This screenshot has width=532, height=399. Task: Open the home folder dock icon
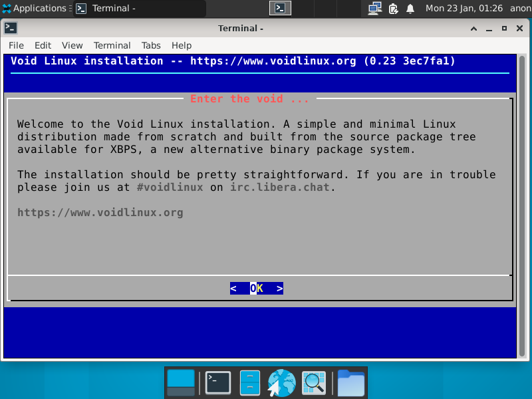351,383
